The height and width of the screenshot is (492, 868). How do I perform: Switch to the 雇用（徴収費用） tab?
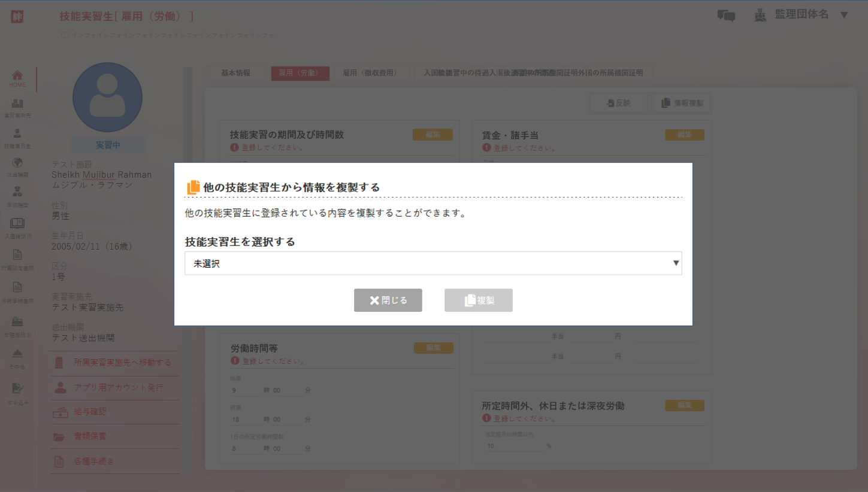[370, 73]
